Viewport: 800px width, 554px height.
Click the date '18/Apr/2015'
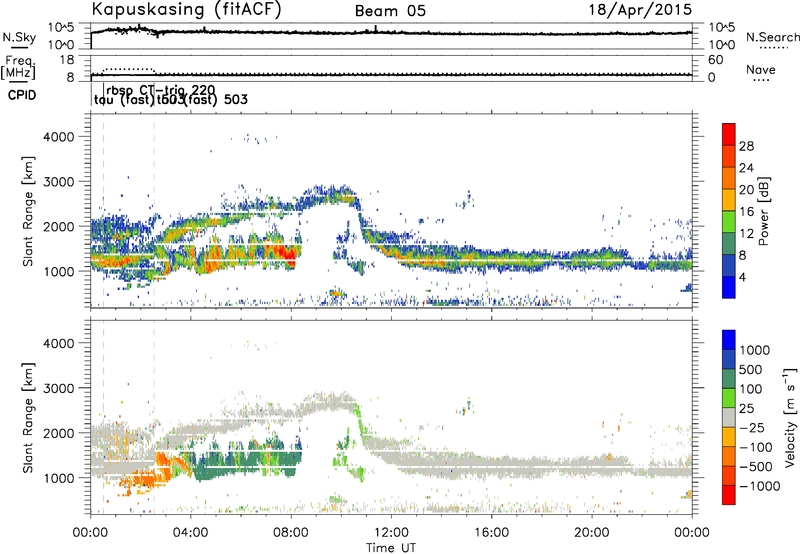[x=641, y=10]
